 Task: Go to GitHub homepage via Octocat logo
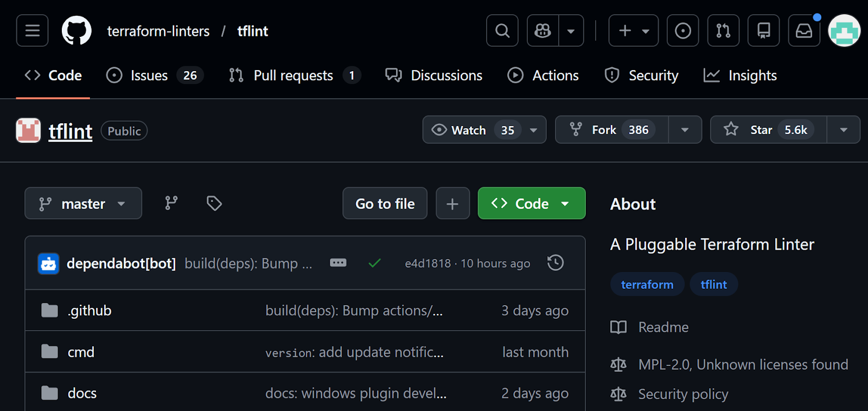coord(76,30)
